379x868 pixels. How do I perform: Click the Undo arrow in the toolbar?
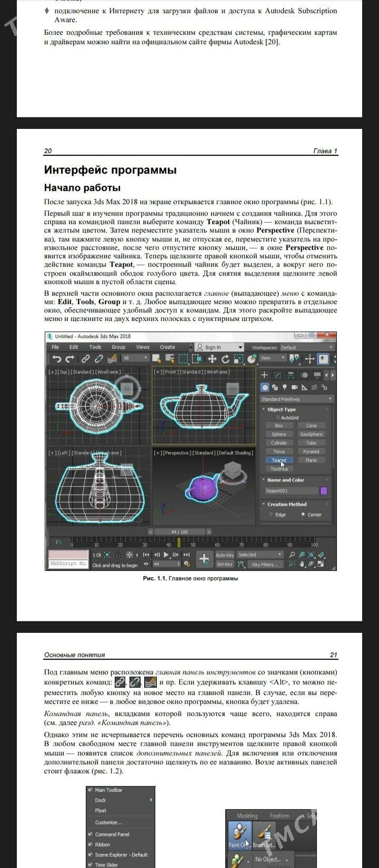(56, 359)
